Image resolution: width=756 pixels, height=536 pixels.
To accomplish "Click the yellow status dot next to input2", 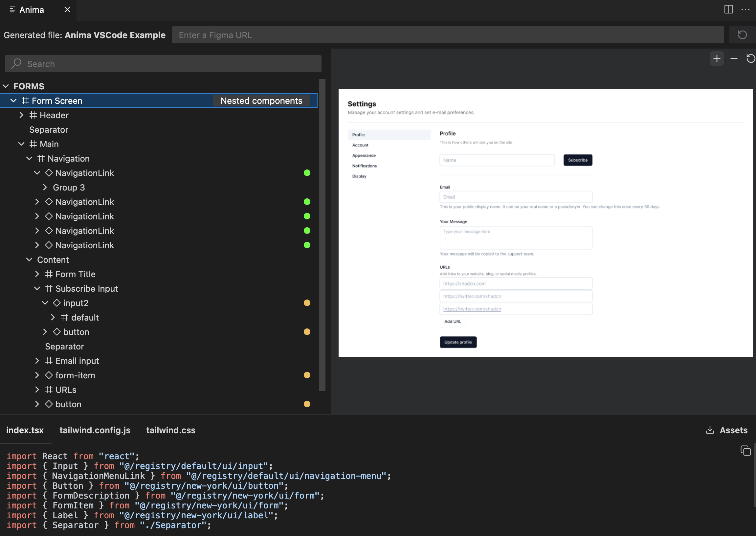I will click(x=307, y=303).
